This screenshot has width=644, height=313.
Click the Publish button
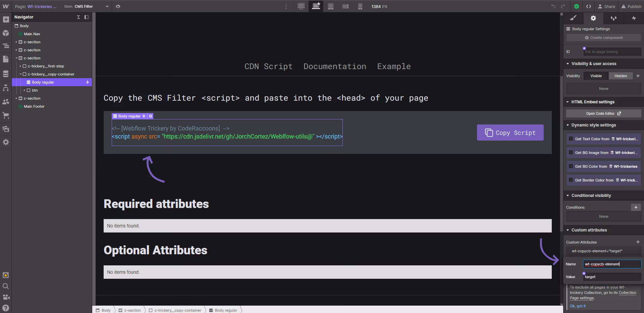pyautogui.click(x=631, y=6)
